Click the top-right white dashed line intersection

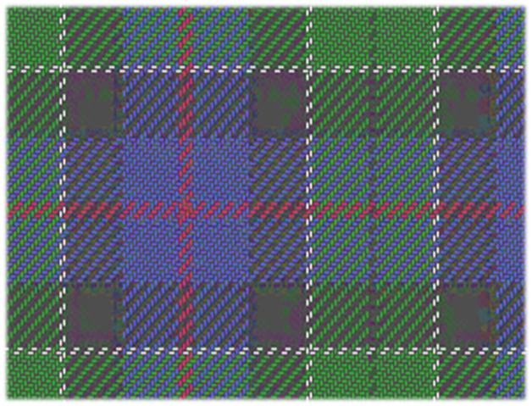(436, 70)
